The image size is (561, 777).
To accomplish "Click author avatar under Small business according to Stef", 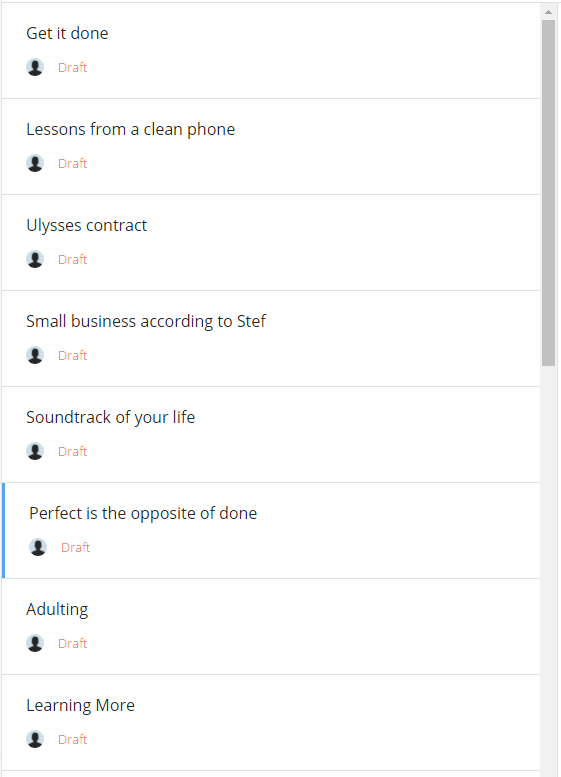I will coord(35,355).
